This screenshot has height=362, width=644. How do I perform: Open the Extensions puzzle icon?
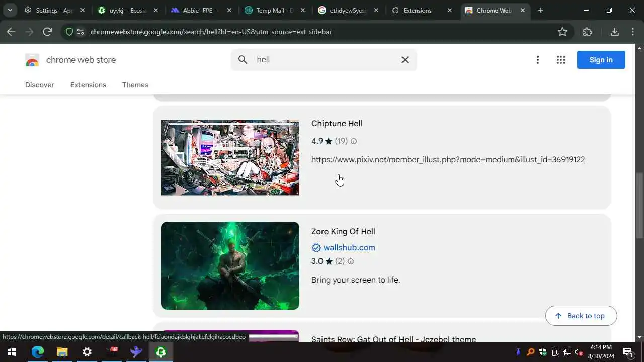pos(588,32)
